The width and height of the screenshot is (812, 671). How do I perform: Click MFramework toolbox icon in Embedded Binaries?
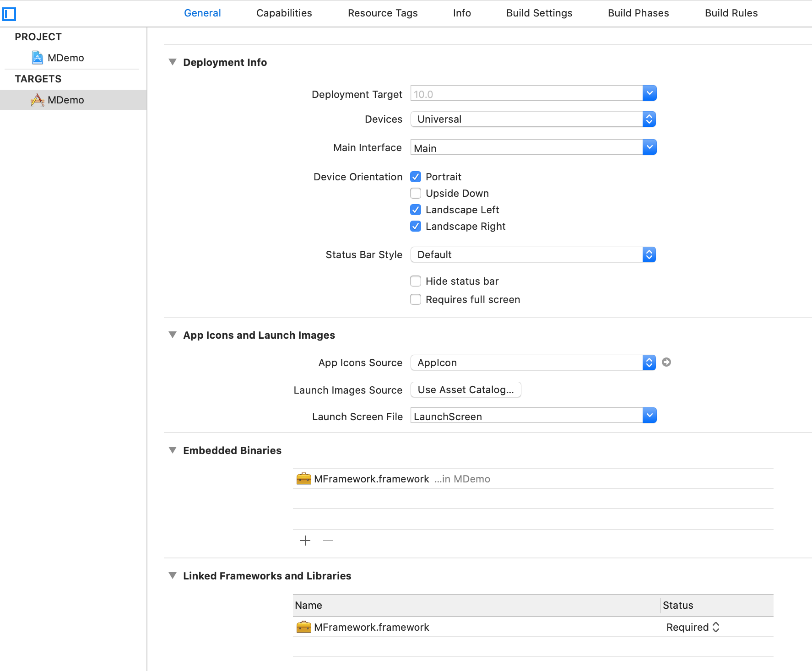click(303, 479)
